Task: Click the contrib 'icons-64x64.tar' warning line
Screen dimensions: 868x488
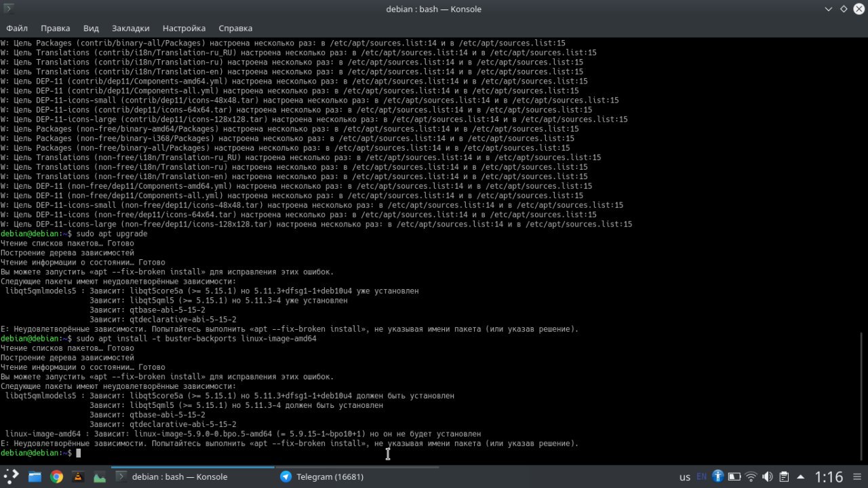Action: pyautogui.click(x=296, y=109)
